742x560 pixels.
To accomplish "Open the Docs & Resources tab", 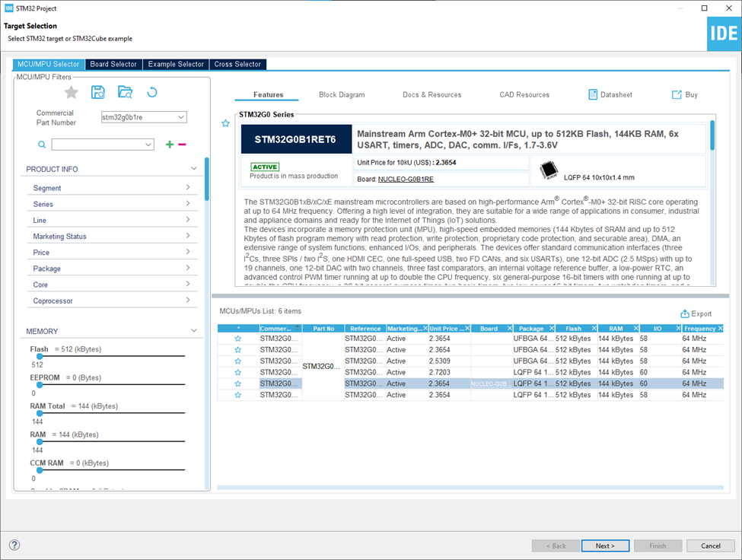I will click(x=432, y=94).
